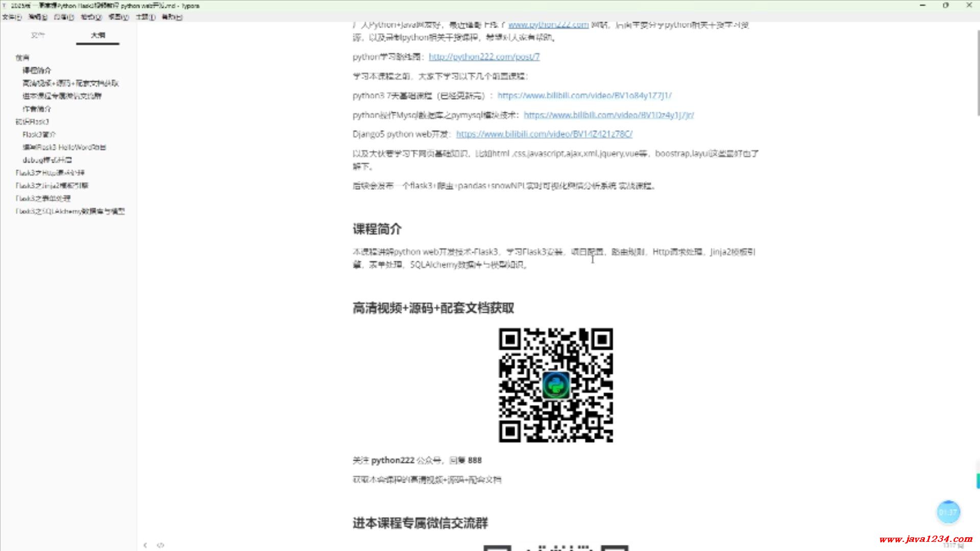The width and height of the screenshot is (980, 551).
Task: Click the Typora app icon in title bar
Action: coord(5,6)
